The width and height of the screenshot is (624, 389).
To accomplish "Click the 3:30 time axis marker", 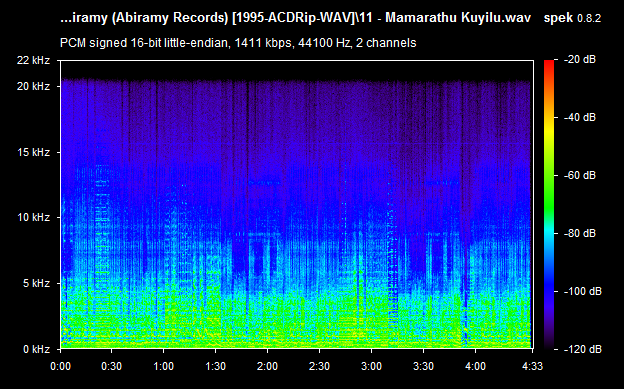I will point(423,366).
